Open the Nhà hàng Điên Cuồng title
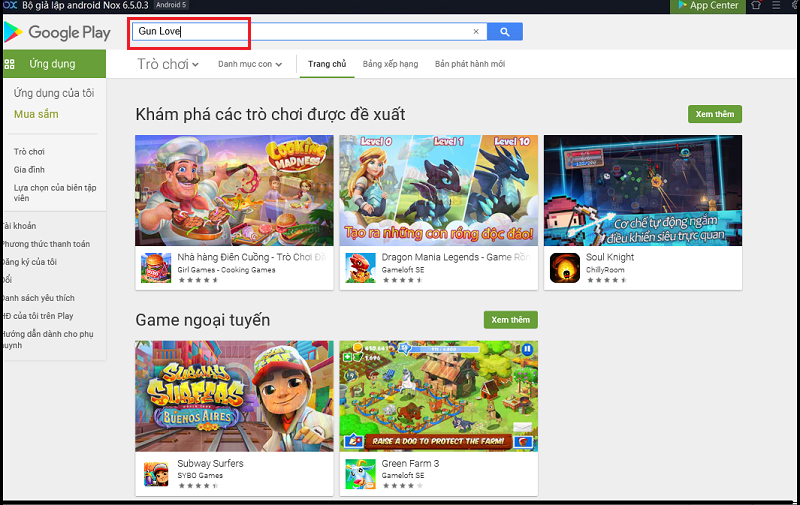The width and height of the screenshot is (800, 505). [x=252, y=257]
